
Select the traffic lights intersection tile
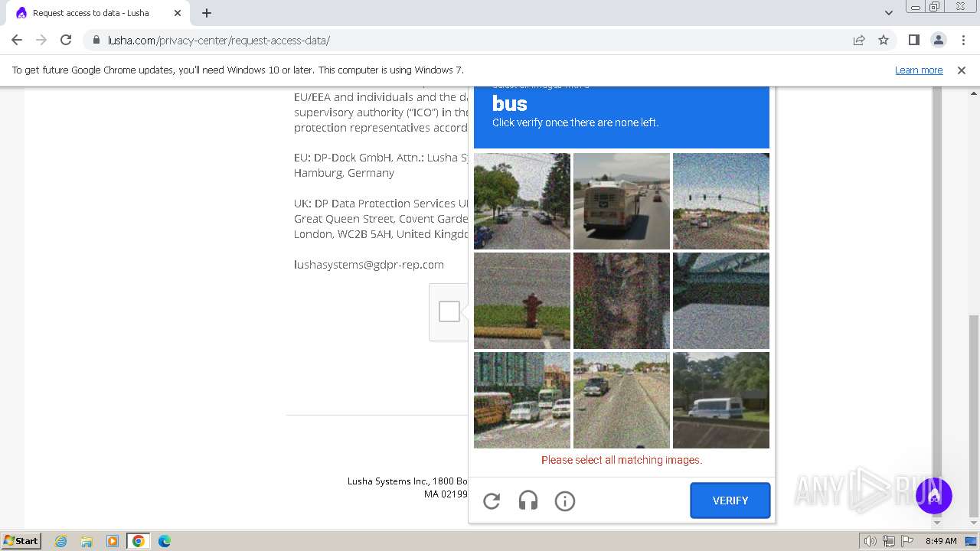click(721, 201)
